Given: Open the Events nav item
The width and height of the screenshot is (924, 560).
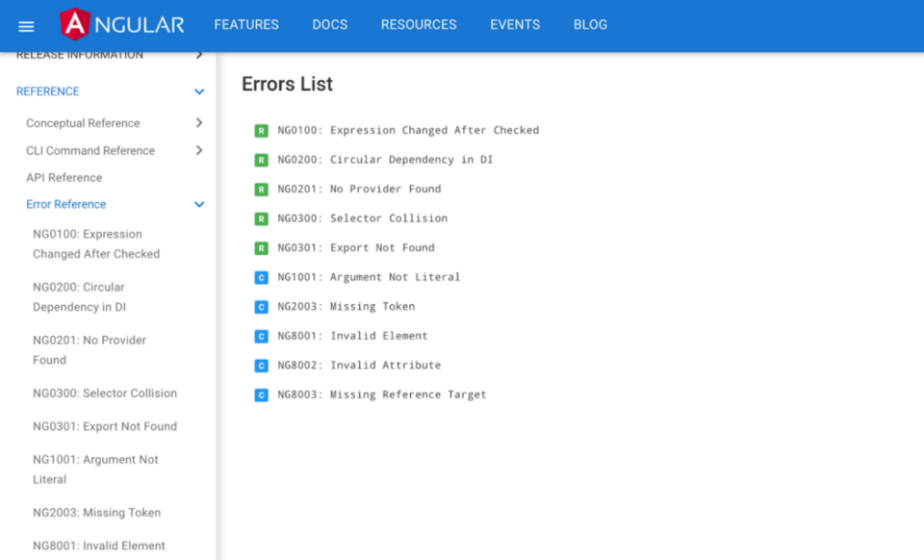Looking at the screenshot, I should pos(515,25).
